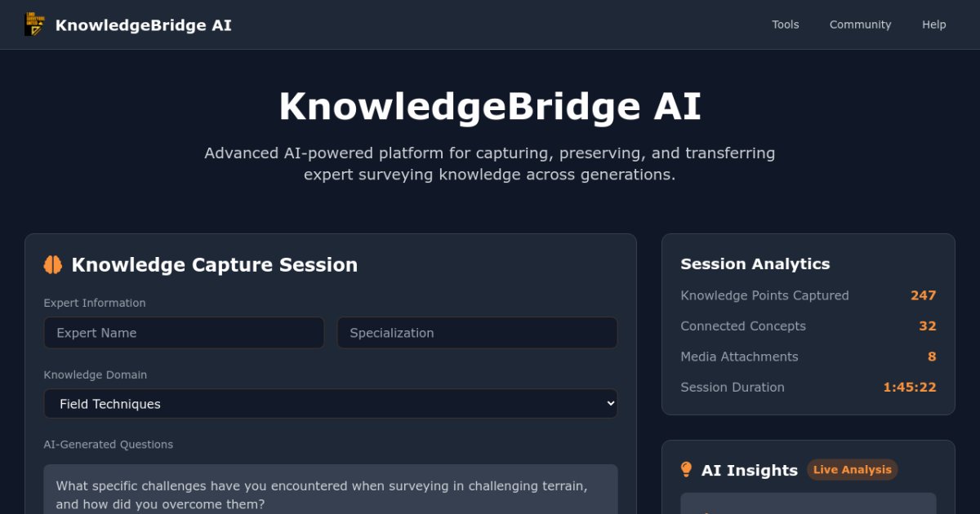
Task: Click the KnowledgeBridge logo icon in header
Action: (x=34, y=24)
